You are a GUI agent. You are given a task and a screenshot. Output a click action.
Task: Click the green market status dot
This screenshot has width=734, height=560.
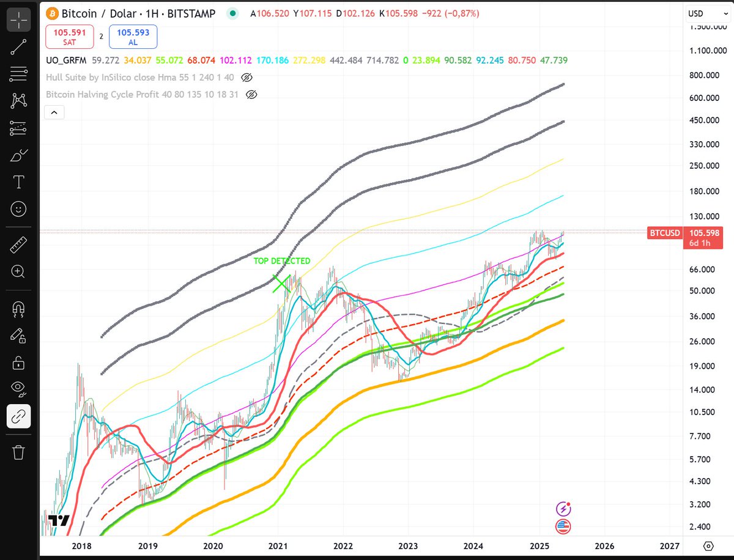point(232,13)
